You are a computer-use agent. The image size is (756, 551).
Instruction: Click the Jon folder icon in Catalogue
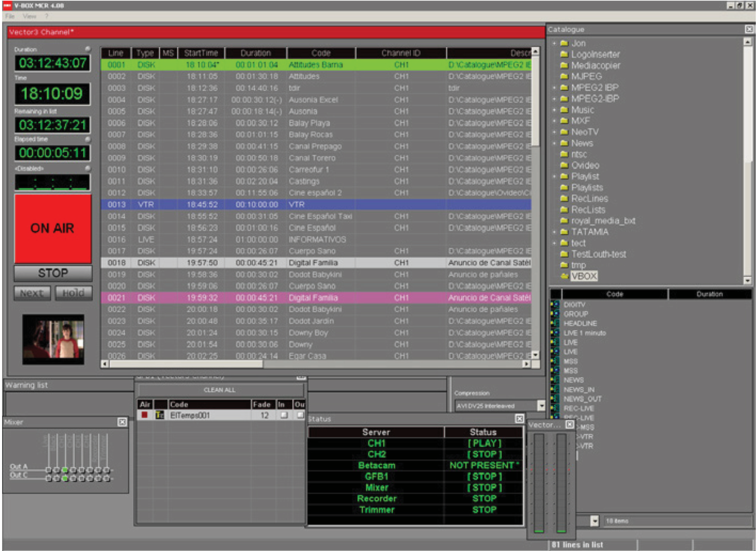click(563, 43)
